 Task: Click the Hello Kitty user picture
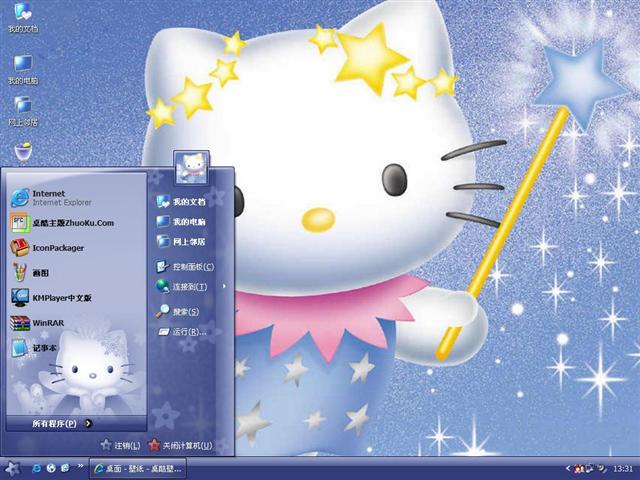tap(191, 168)
